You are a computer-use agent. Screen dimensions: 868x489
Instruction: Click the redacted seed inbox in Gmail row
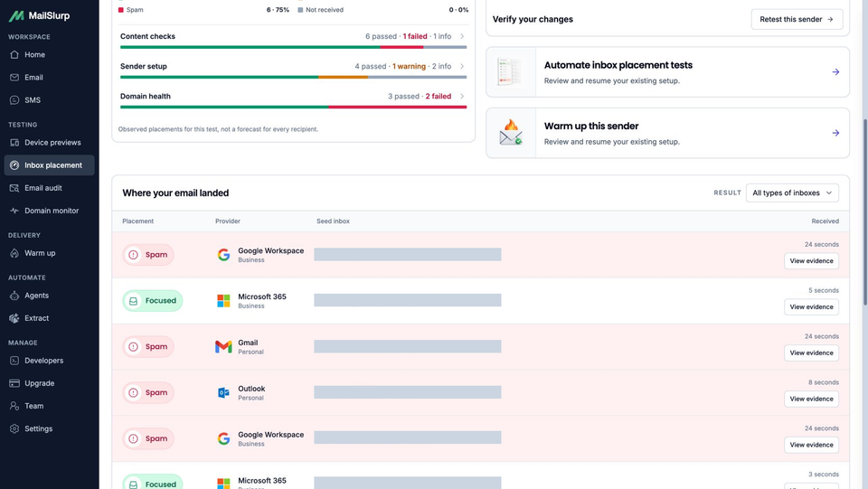pos(408,347)
